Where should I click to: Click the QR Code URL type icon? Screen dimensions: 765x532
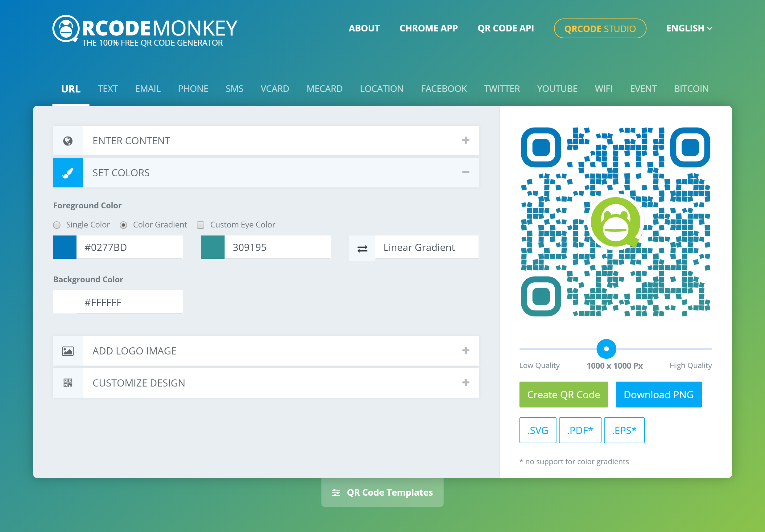(70, 88)
